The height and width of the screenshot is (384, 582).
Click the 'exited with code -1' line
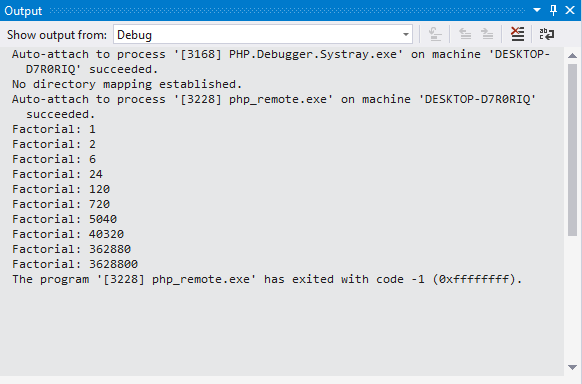tap(267, 279)
